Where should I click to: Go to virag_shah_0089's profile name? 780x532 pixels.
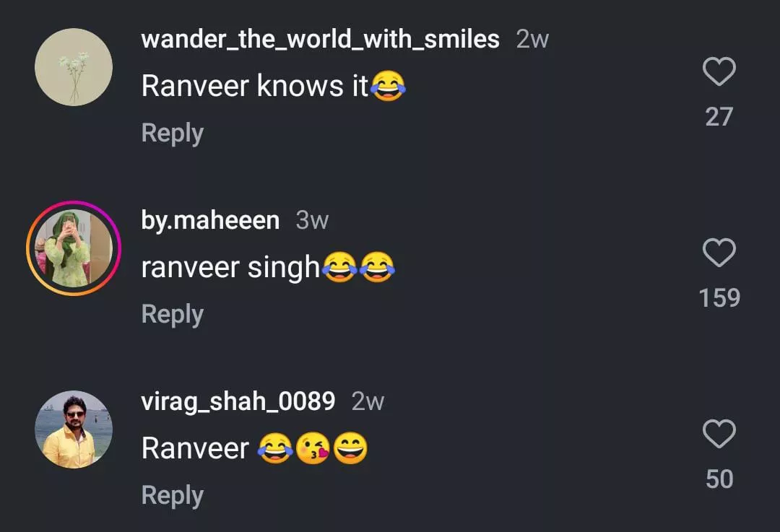238,401
